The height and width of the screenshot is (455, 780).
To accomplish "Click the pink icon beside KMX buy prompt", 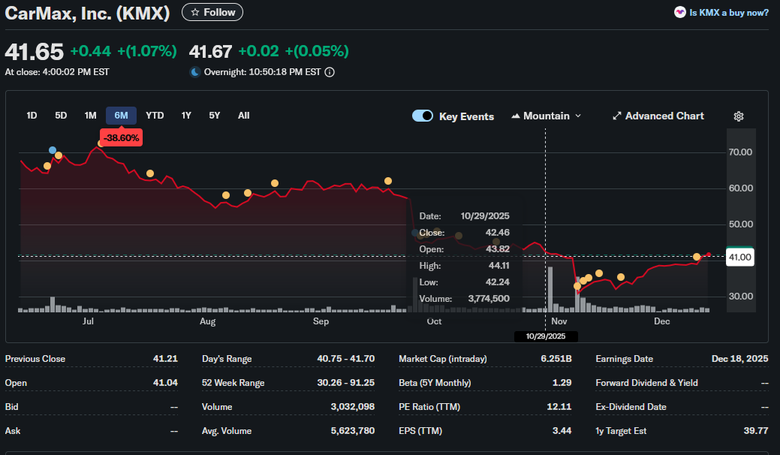I will 680,13.
